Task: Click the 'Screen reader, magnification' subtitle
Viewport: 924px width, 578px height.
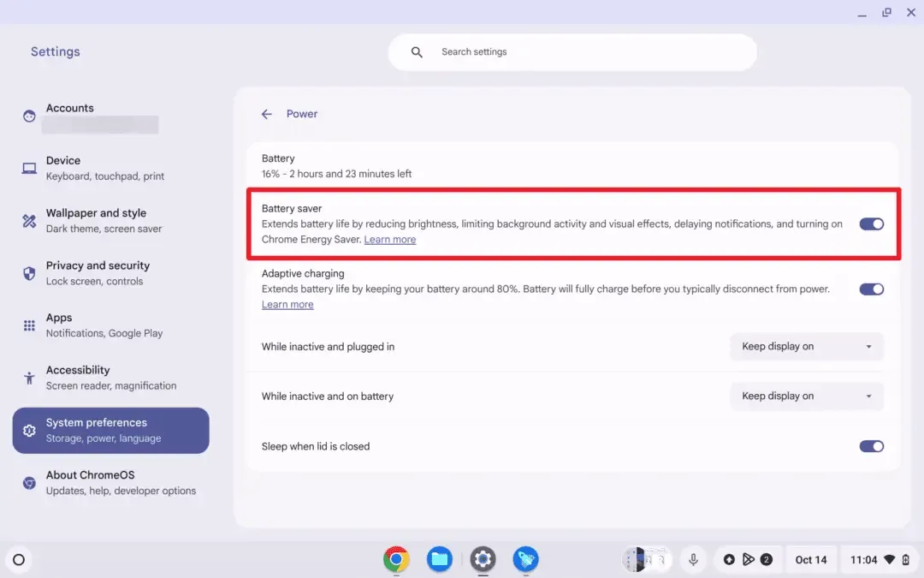Action: point(110,385)
